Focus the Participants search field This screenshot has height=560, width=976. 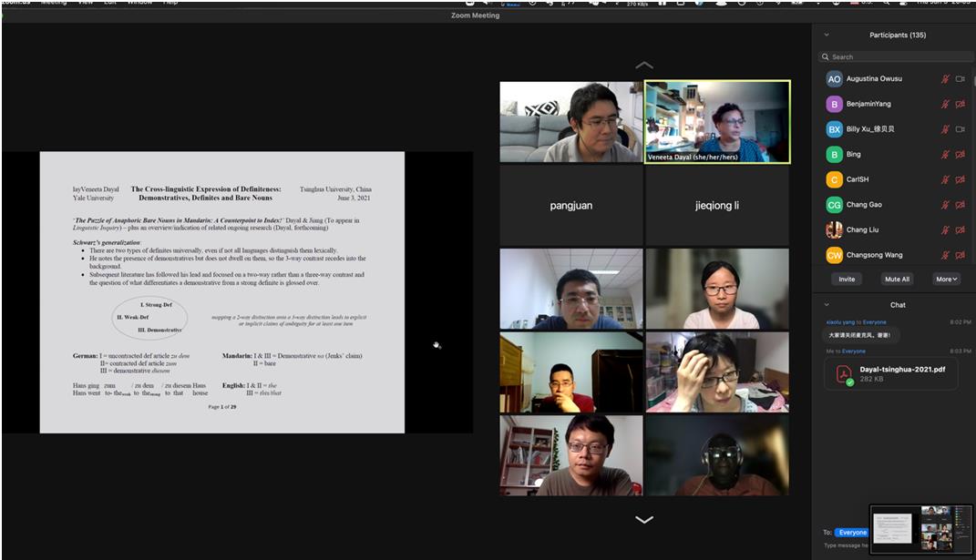coord(897,56)
